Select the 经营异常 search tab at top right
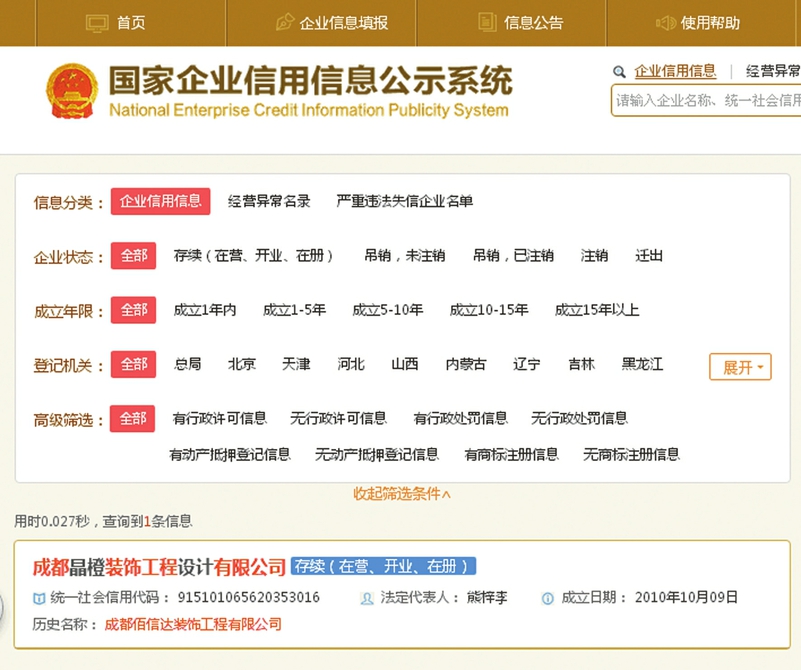This screenshot has height=670, width=801. click(x=773, y=71)
